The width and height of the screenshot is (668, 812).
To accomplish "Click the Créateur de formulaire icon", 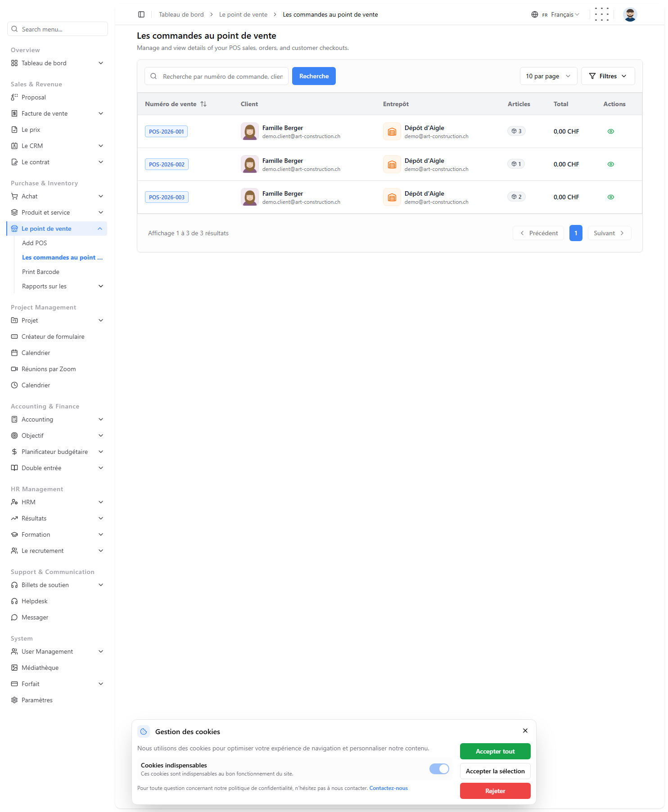I will click(14, 336).
